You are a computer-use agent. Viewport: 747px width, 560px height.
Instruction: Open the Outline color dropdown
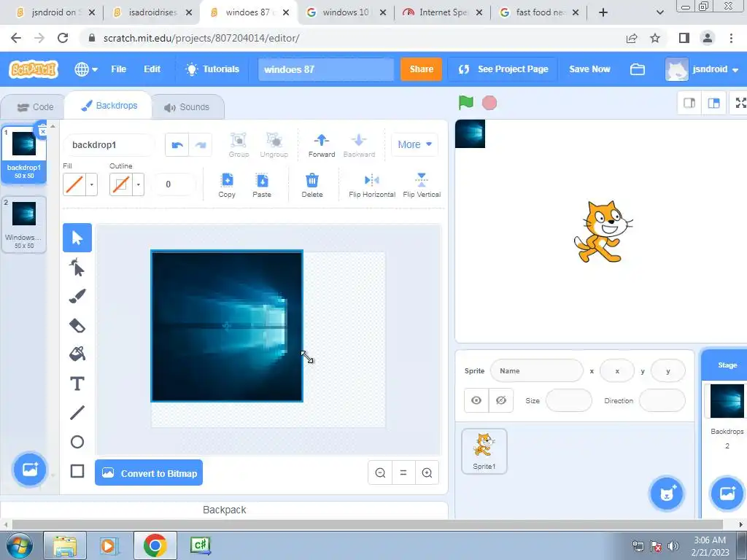(x=138, y=184)
